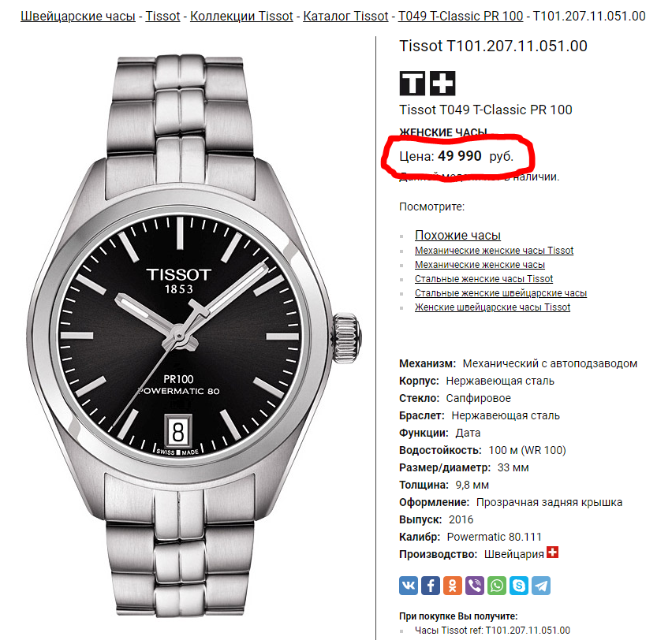Viewport: 672px width, 640px height.
Task: Open Механические женские часы link
Action: [480, 265]
